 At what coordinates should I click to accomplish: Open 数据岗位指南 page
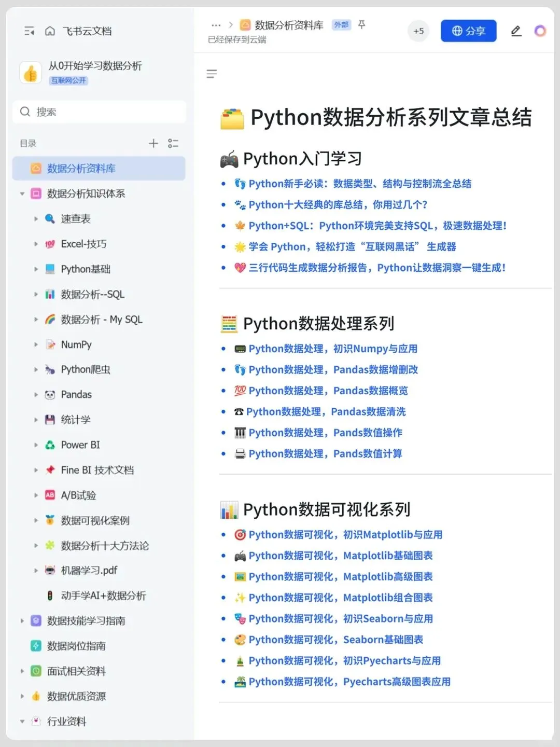76,646
